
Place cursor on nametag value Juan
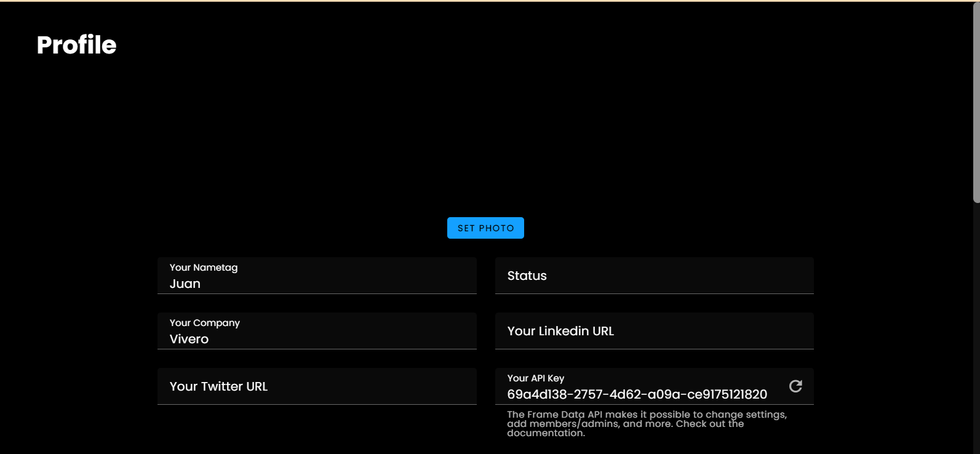(x=185, y=284)
